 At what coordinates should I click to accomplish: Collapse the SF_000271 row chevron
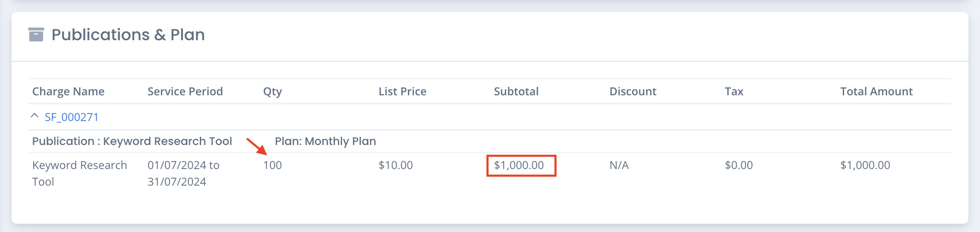click(x=35, y=116)
